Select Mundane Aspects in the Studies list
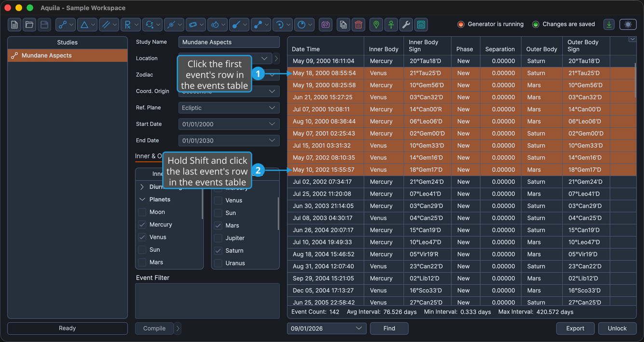 68,56
